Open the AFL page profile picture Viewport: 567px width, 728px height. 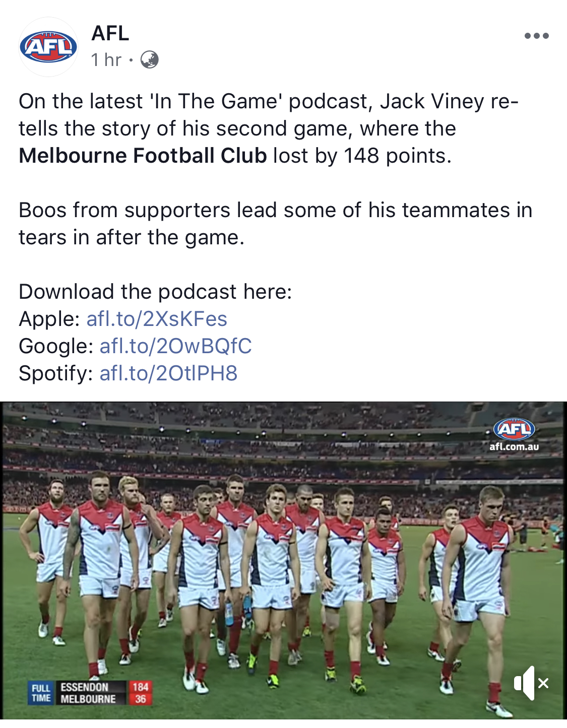48,47
